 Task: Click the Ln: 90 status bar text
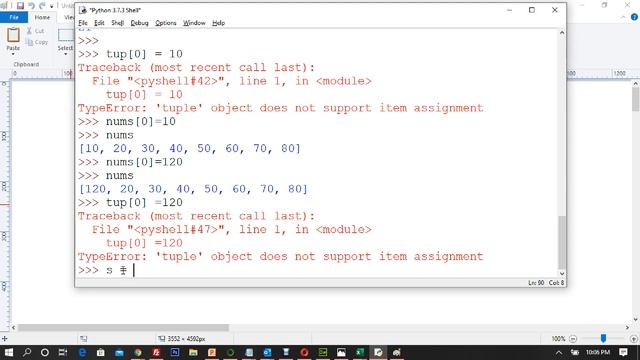tap(536, 282)
